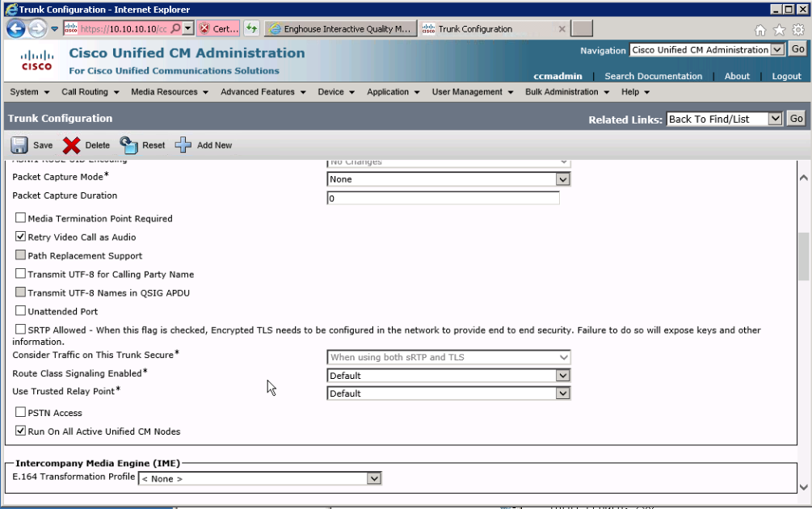
Task: Open the Help menu
Action: point(635,92)
